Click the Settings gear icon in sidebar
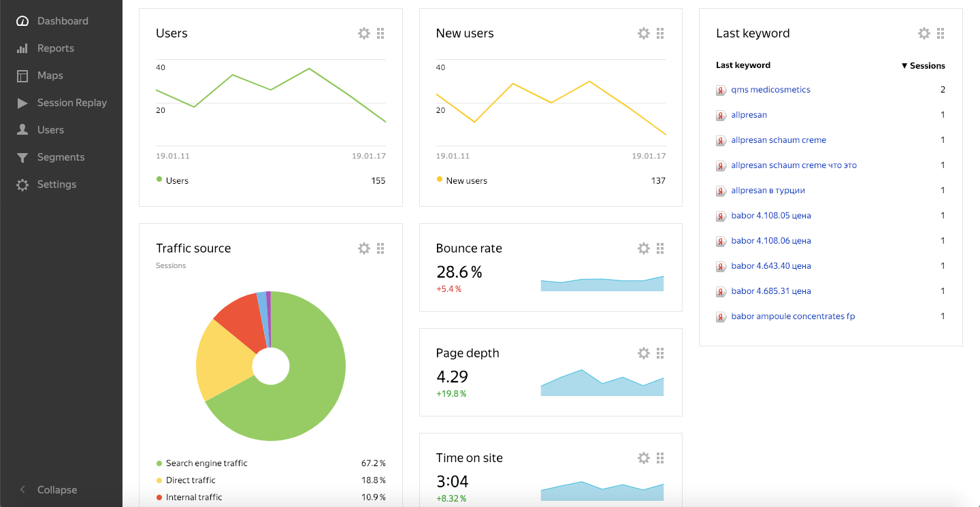Viewport: 980px width, 507px height. 22,184
